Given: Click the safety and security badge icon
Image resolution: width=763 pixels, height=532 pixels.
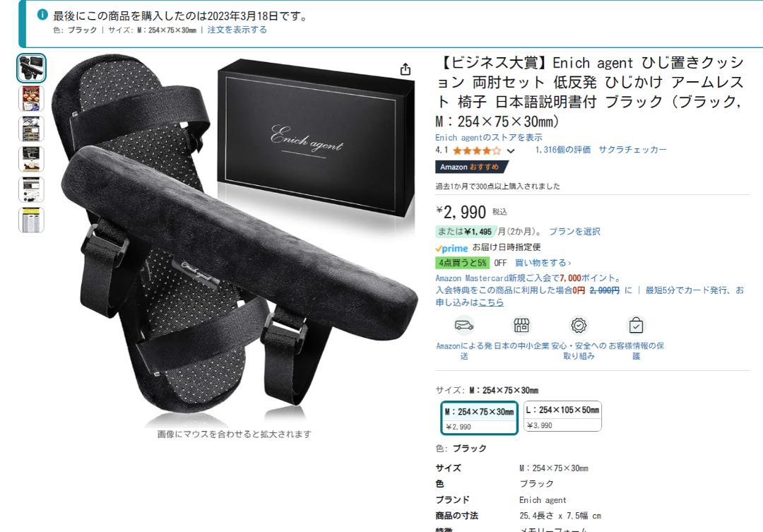Looking at the screenshot, I should 579,325.
